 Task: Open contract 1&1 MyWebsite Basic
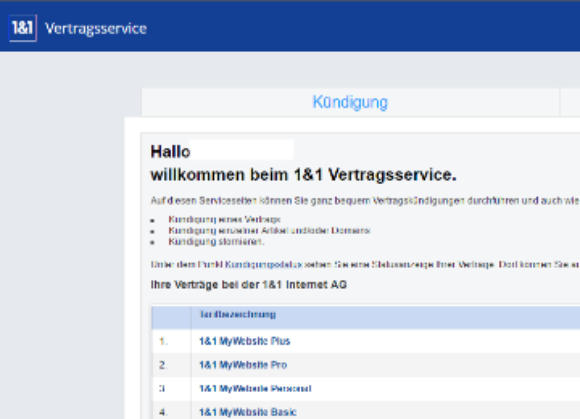(x=247, y=412)
